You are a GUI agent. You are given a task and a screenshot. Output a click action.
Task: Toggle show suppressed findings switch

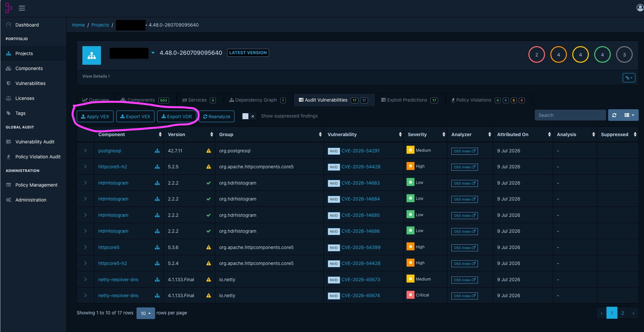point(249,116)
